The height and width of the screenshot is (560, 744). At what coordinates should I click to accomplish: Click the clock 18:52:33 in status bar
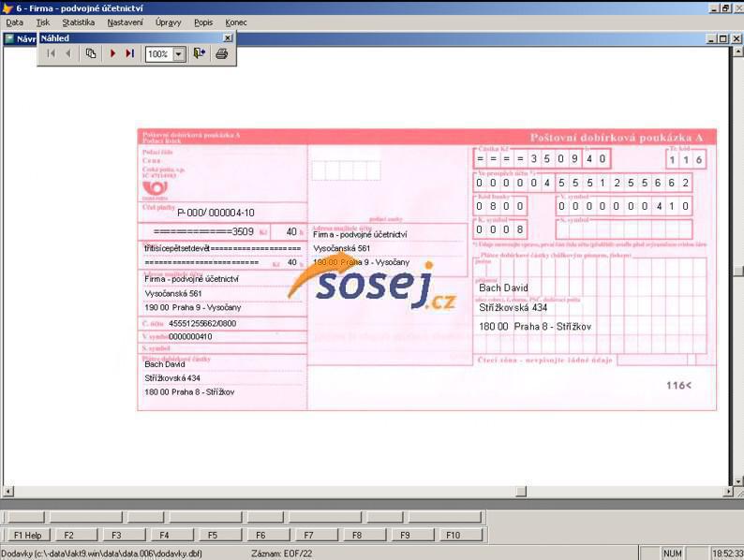(727, 553)
